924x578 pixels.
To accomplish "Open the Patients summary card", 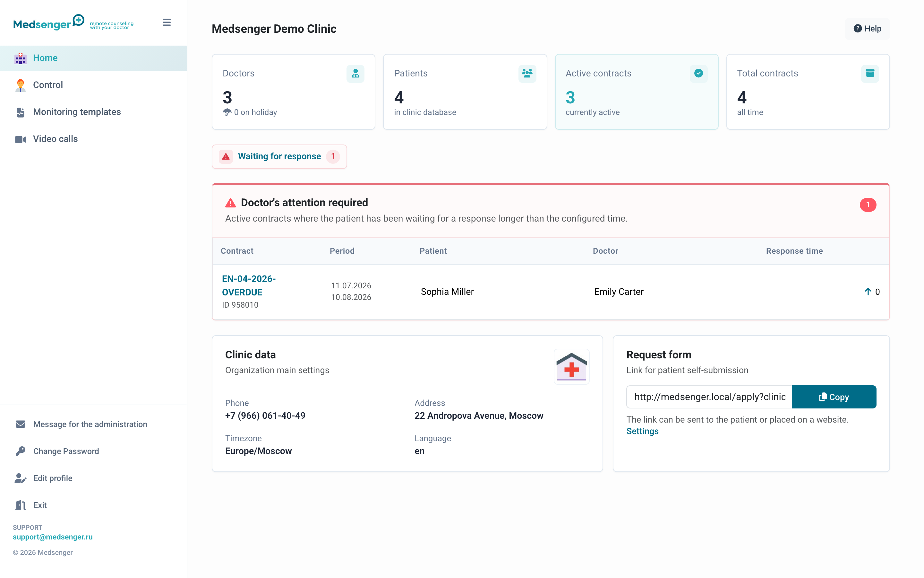I will (465, 92).
